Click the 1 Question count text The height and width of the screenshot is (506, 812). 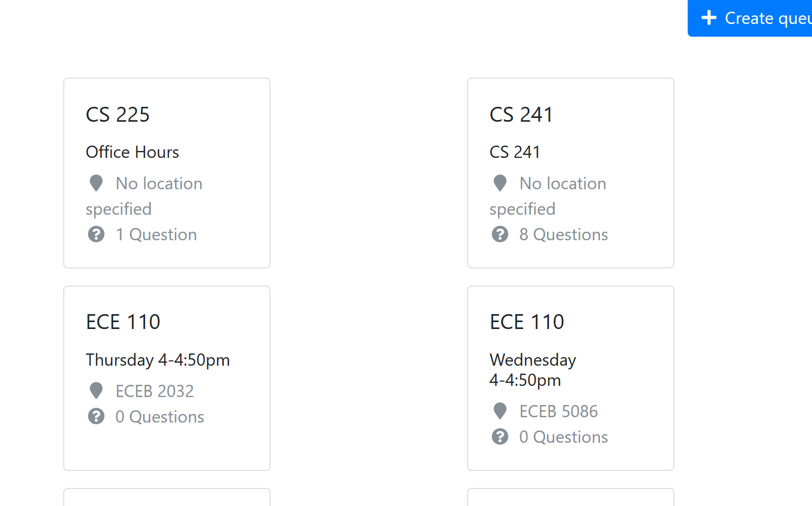coord(156,234)
